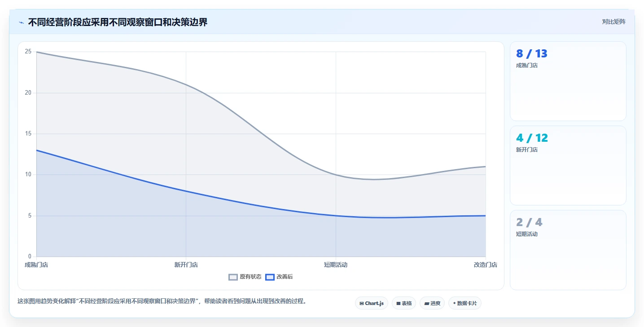Click the 8 / 13 value text
The height and width of the screenshot is (327, 644).
point(532,54)
